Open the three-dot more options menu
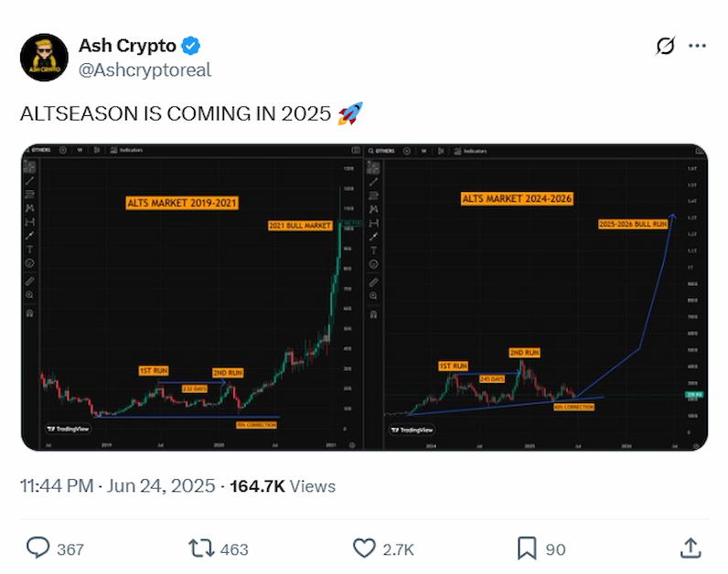 click(x=697, y=46)
